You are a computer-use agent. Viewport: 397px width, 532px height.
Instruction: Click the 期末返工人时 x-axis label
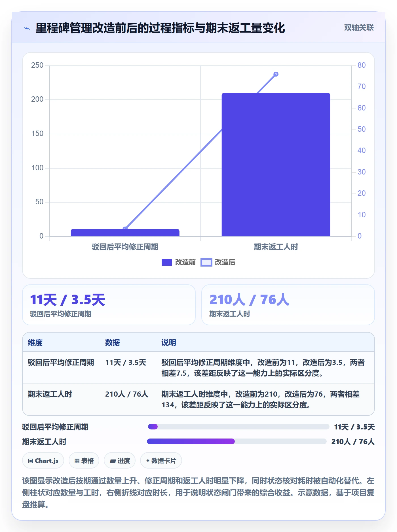(x=276, y=247)
